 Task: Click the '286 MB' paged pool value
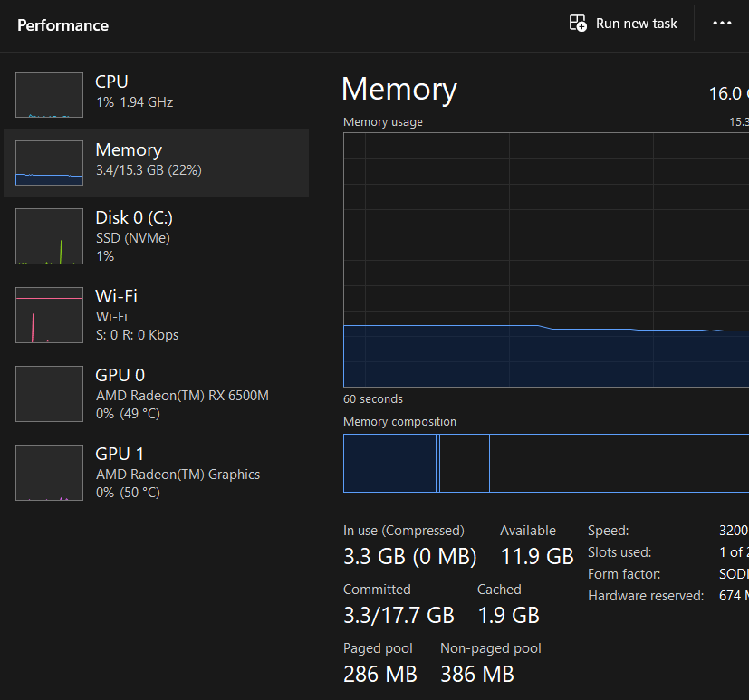tap(379, 675)
